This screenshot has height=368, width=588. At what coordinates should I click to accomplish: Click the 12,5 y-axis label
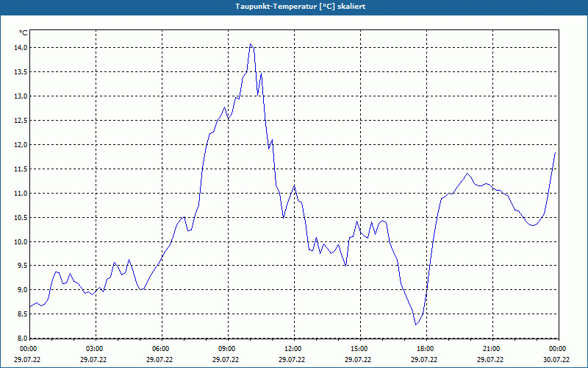[21, 121]
